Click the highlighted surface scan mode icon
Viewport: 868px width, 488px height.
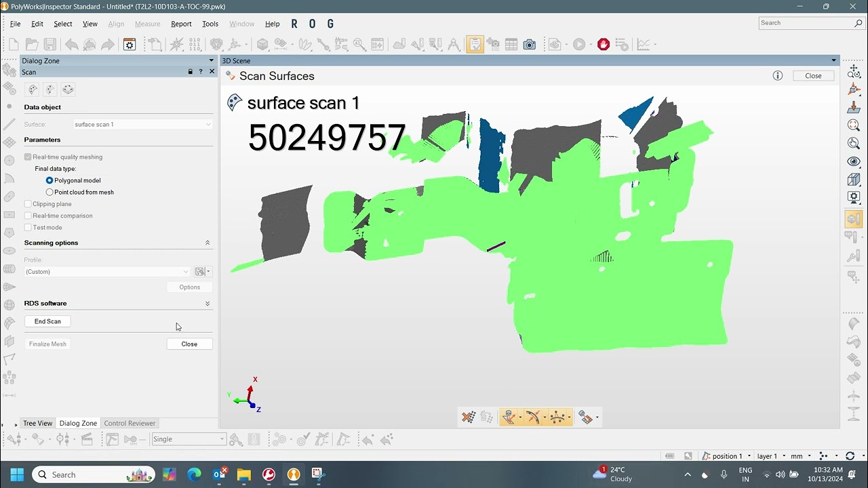point(509,418)
